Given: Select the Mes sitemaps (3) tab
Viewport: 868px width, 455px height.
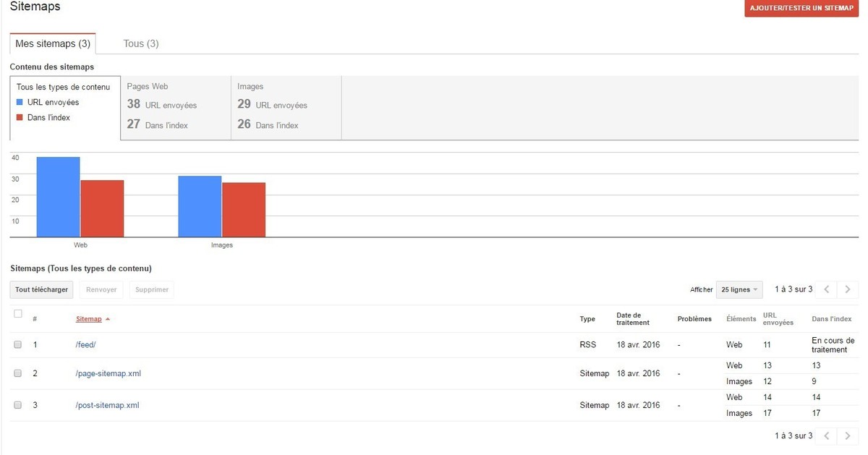Looking at the screenshot, I should tap(53, 43).
